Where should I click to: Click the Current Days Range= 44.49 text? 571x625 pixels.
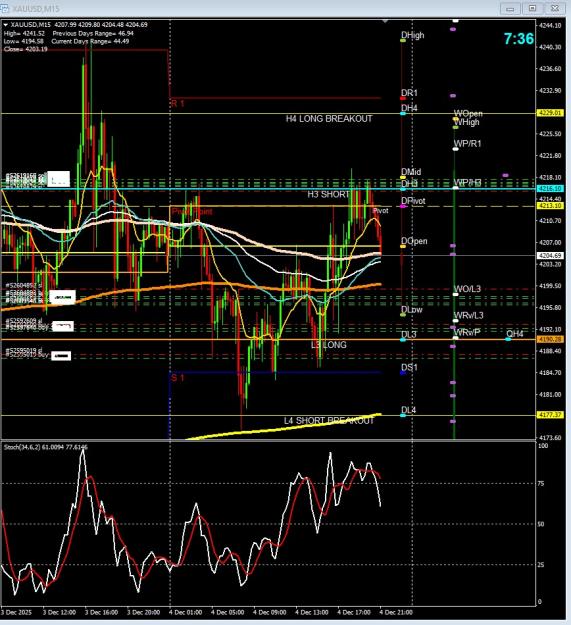(90, 41)
